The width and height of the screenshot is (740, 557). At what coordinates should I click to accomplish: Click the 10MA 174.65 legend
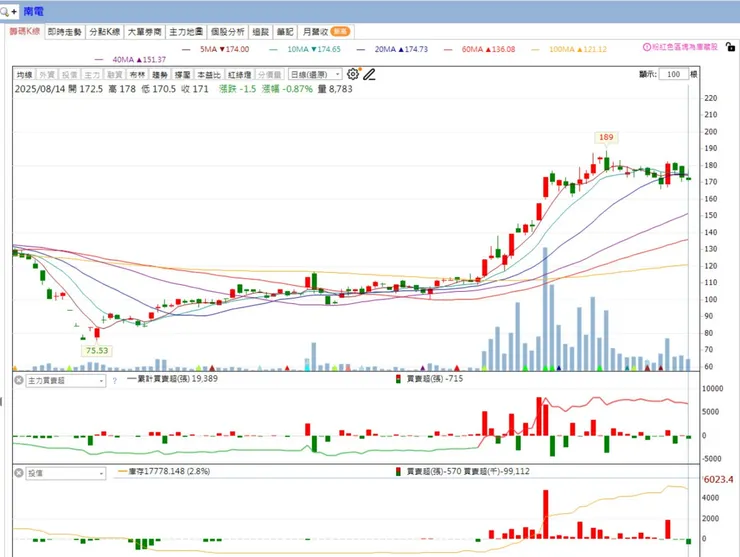point(314,49)
